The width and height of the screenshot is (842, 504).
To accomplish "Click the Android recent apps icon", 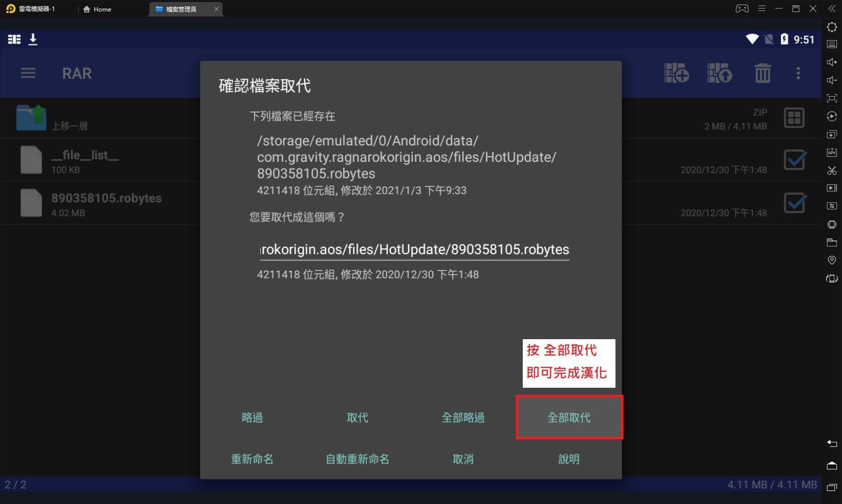I will tap(832, 487).
